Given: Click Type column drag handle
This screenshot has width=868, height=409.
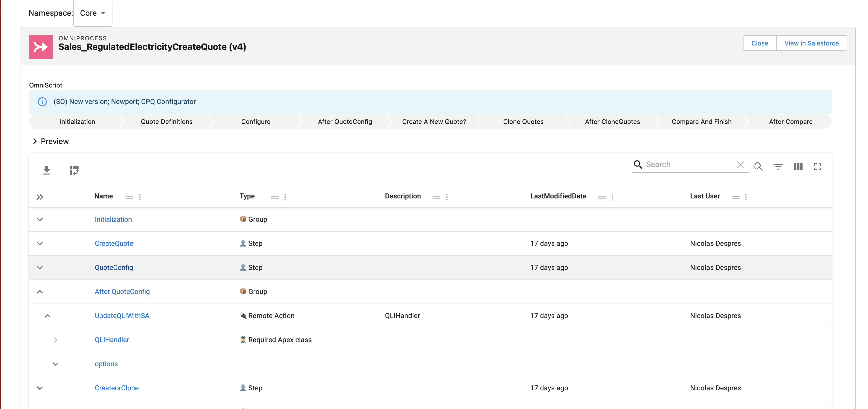Looking at the screenshot, I should click(275, 197).
